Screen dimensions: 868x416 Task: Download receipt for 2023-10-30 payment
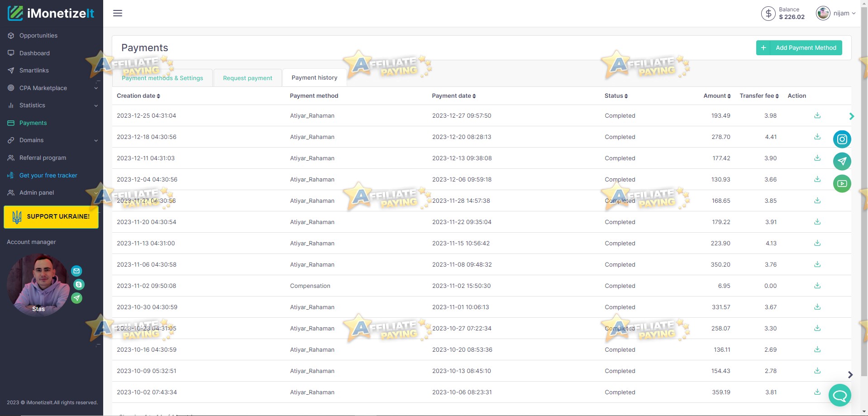pyautogui.click(x=817, y=307)
